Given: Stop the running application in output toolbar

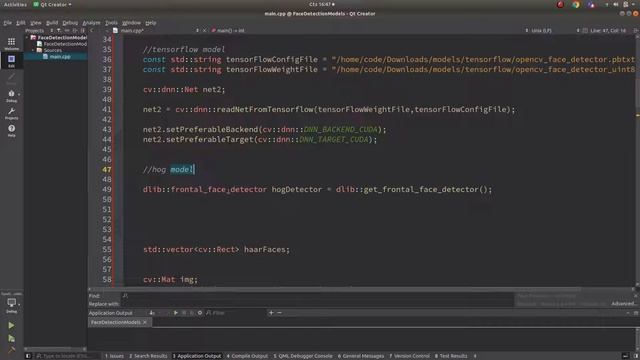Looking at the screenshot, I should [x=184, y=313].
